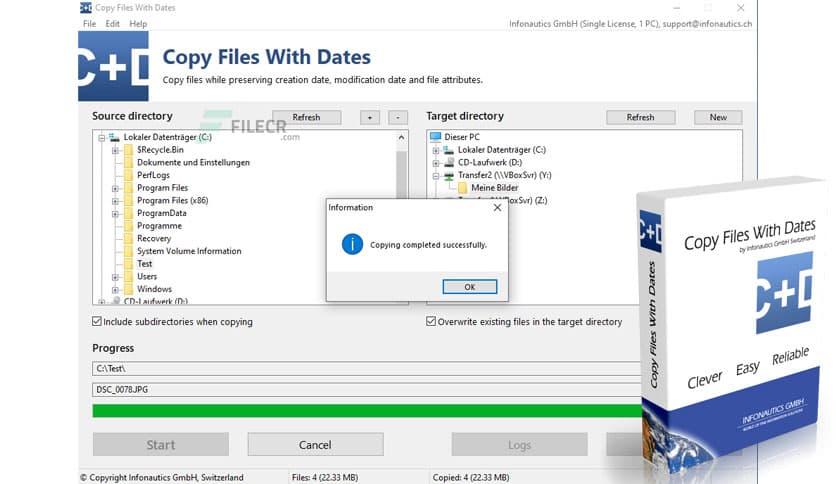Toggle Include subdirectories when copying checkbox
Viewport: 836px width, 484px height.
click(97, 321)
